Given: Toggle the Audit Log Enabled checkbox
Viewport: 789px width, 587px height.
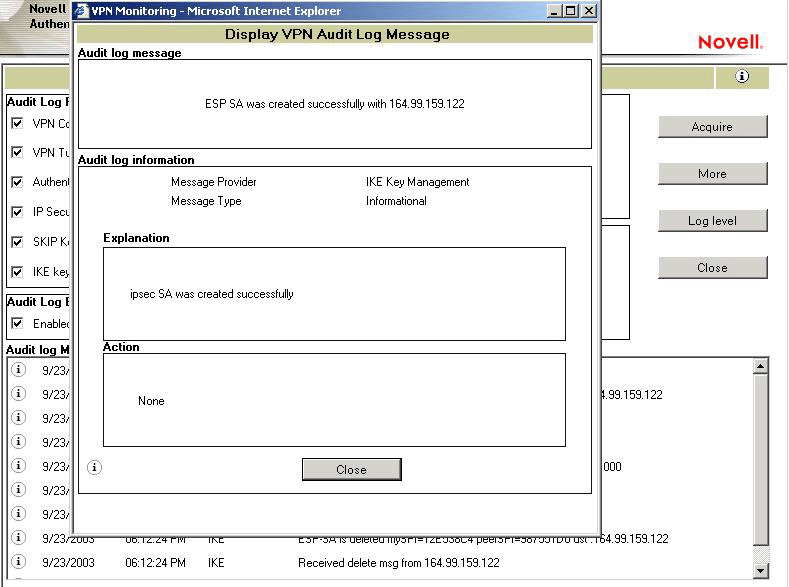Looking at the screenshot, I should click(x=17, y=323).
